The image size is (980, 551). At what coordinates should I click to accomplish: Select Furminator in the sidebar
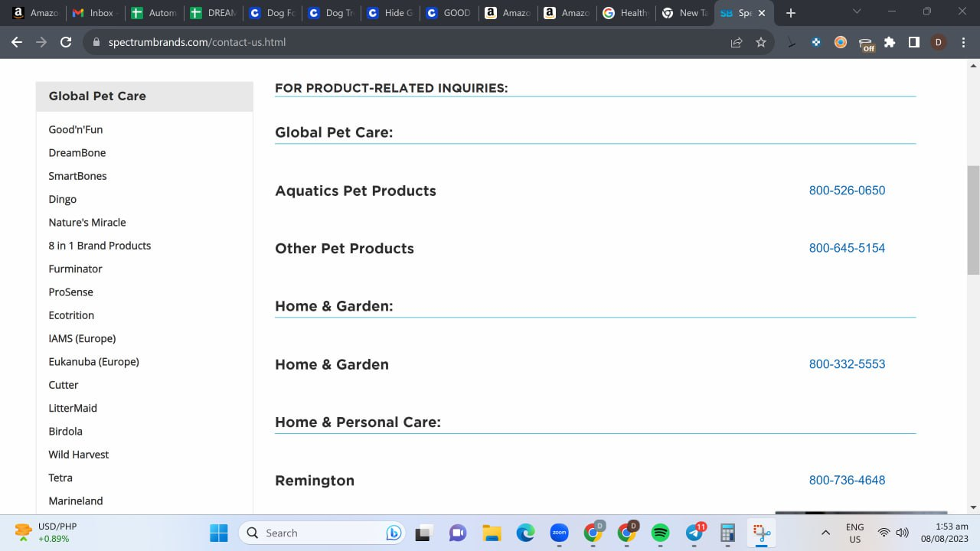click(x=75, y=269)
